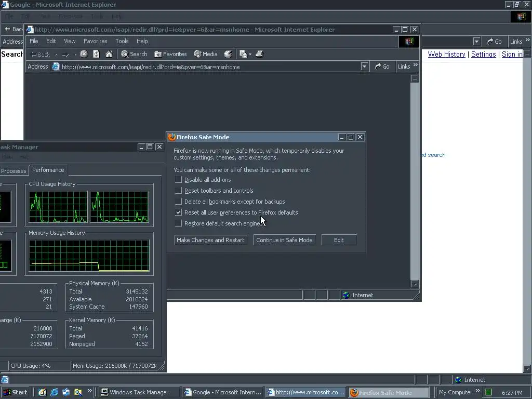The width and height of the screenshot is (532, 399).
Task: Click Firefox icon in Safe Mode title bar
Action: 171,137
